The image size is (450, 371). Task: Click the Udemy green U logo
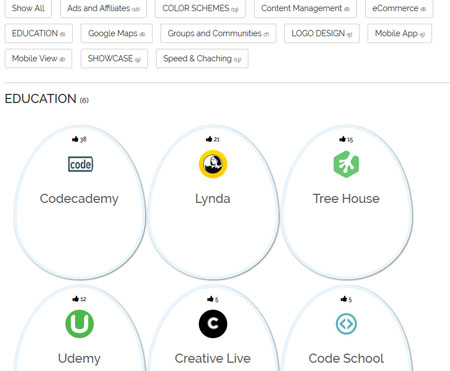point(79,324)
